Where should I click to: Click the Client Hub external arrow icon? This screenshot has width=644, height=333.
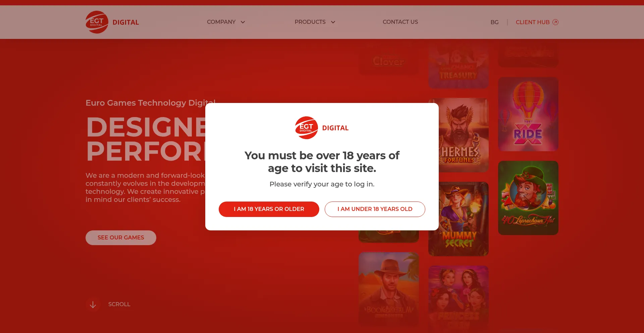[555, 22]
